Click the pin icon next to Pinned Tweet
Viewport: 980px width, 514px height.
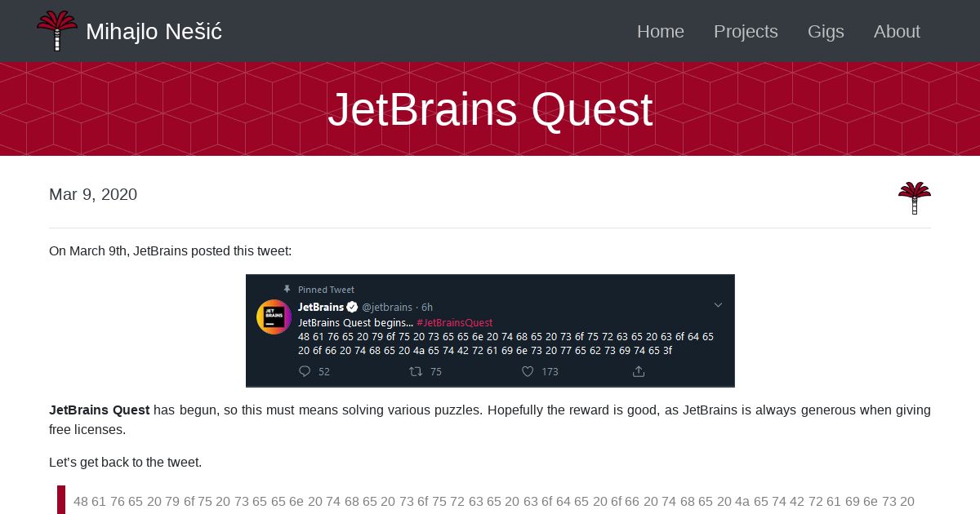tap(287, 289)
